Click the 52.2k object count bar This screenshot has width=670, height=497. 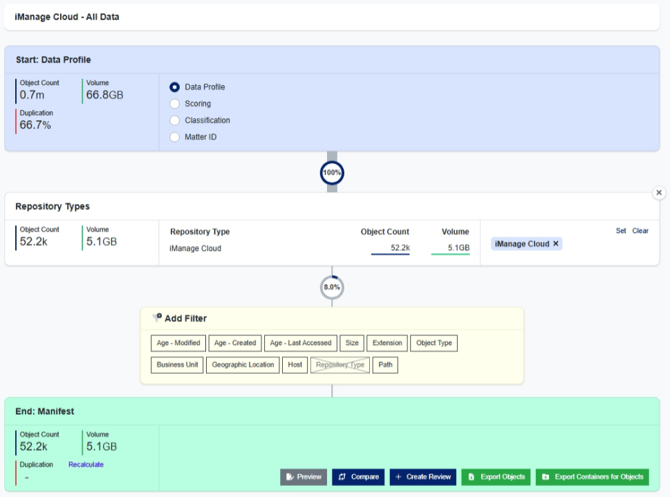pyautogui.click(x=390, y=249)
